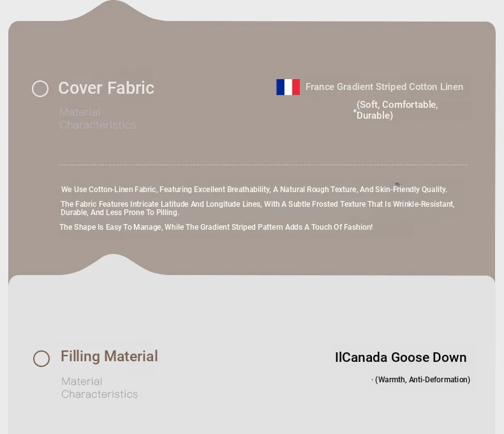Click the dashed divider line

coord(262,165)
